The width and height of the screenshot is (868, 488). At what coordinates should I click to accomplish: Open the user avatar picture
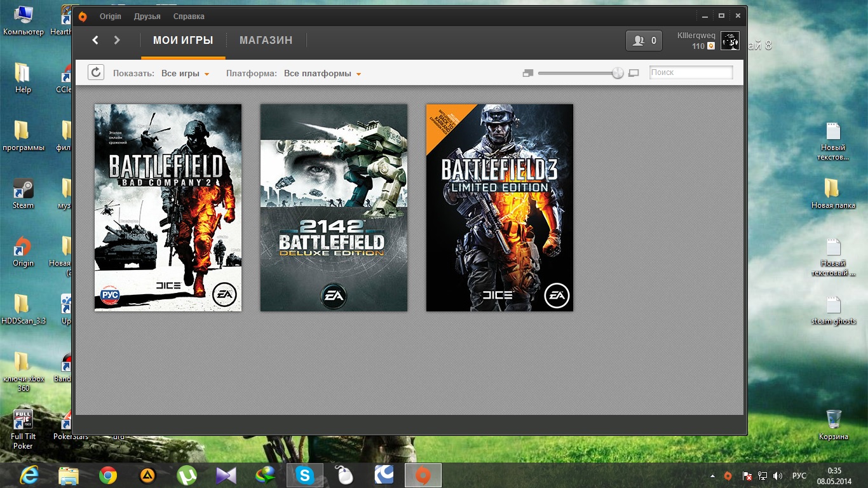(730, 41)
